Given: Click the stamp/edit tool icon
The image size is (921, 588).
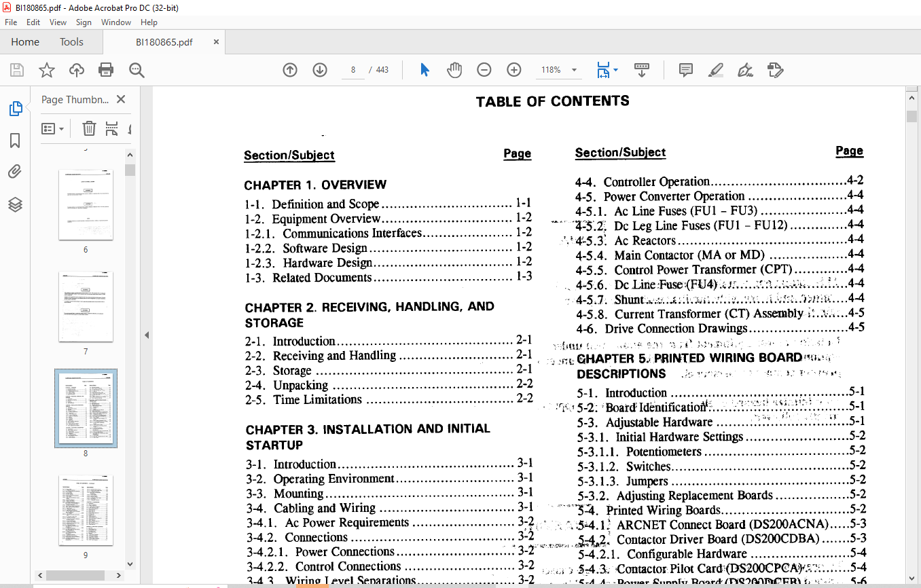Looking at the screenshot, I should 775,70.
